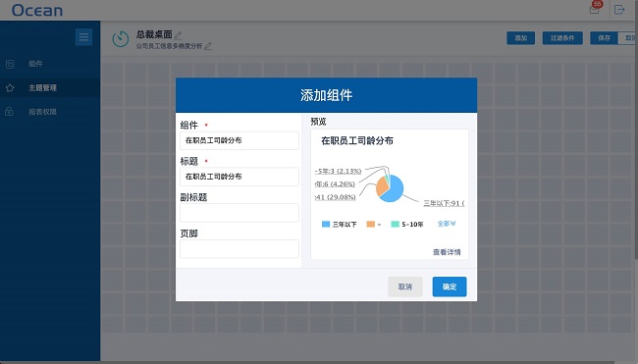This screenshot has height=364, width=638.
Task: Click the orange pie chart slice
Action: click(382, 186)
